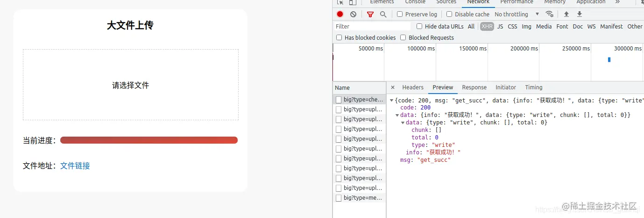Toggle the red filter funnel icon

coord(370,15)
